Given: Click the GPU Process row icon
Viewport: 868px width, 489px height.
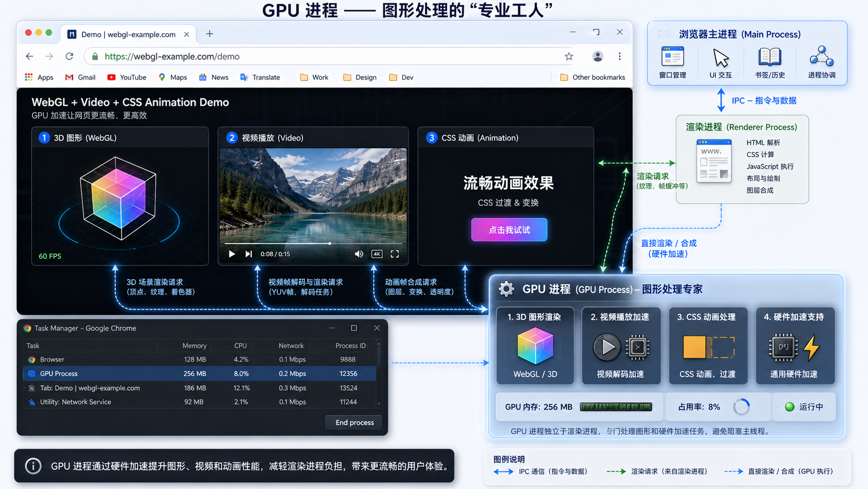Looking at the screenshot, I should click(x=32, y=373).
